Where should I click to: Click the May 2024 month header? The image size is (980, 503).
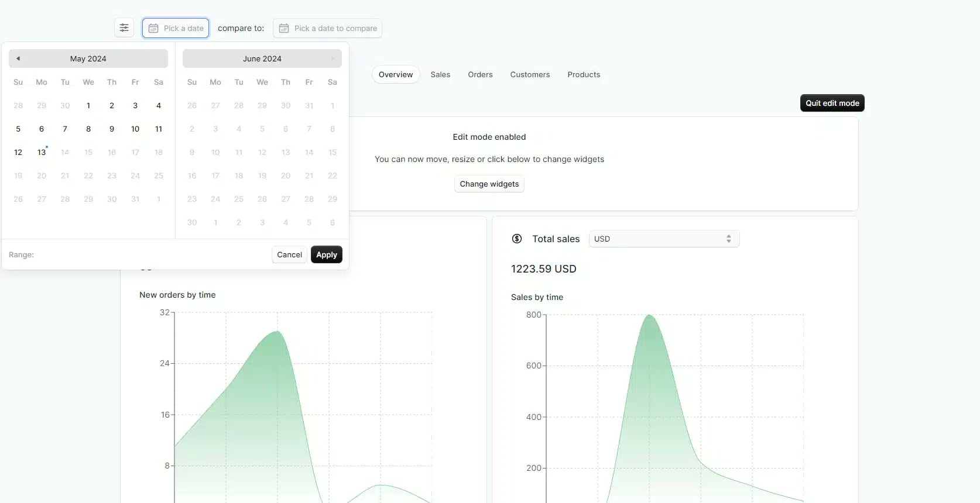[88, 58]
